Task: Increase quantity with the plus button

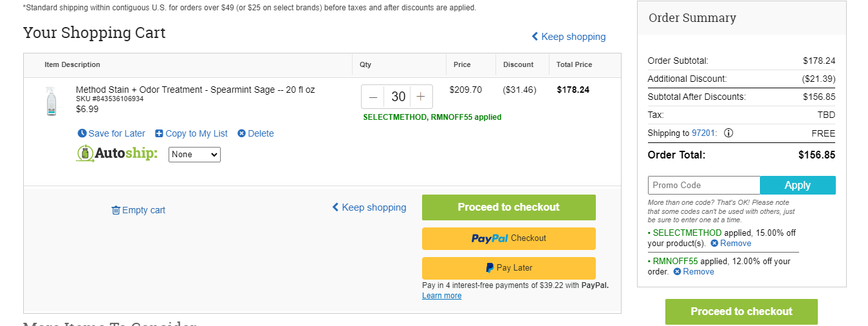Action: point(421,97)
